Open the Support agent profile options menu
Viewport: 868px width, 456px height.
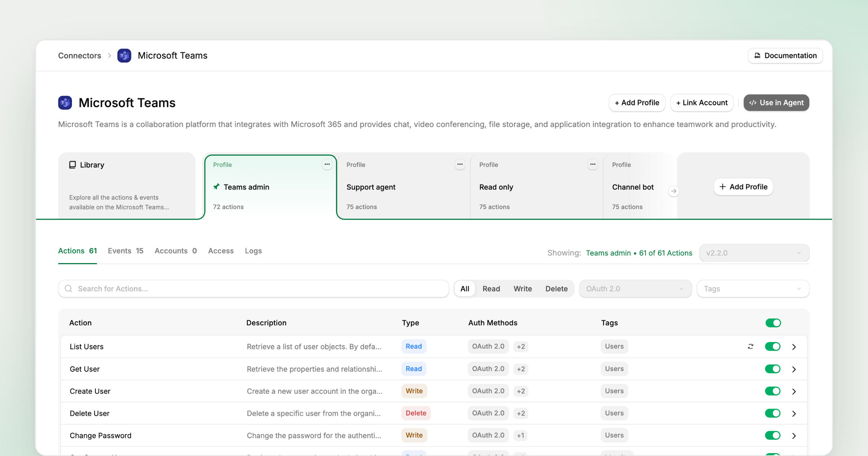[460, 164]
